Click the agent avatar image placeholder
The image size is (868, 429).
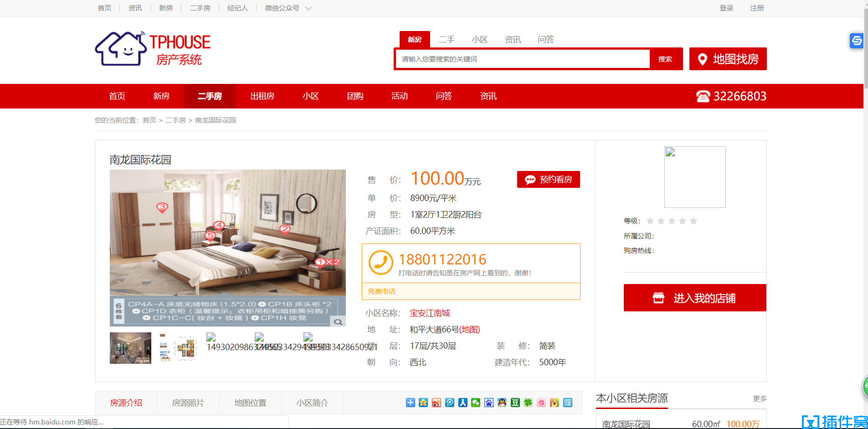[695, 177]
